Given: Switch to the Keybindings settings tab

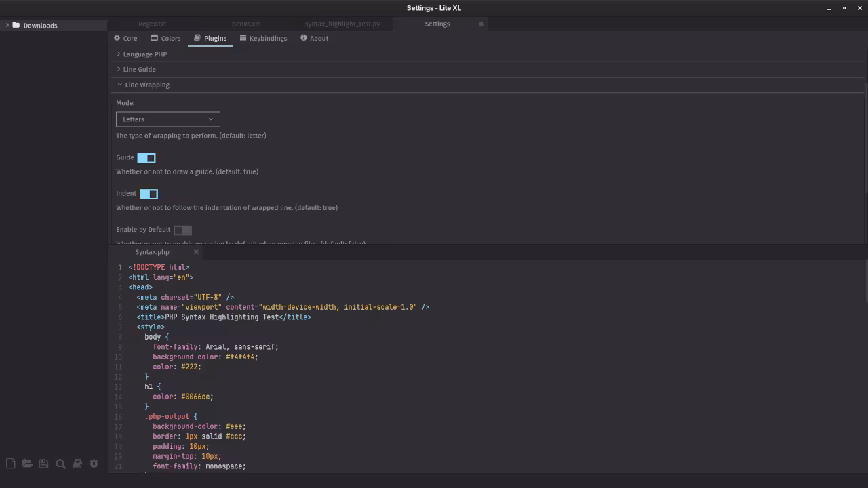Looking at the screenshot, I should tap(263, 39).
